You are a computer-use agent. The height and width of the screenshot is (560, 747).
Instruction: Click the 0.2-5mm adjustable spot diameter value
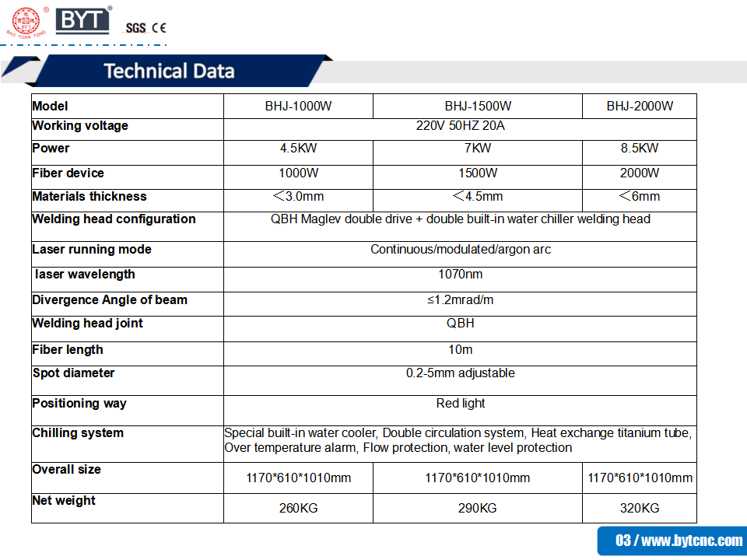(460, 373)
